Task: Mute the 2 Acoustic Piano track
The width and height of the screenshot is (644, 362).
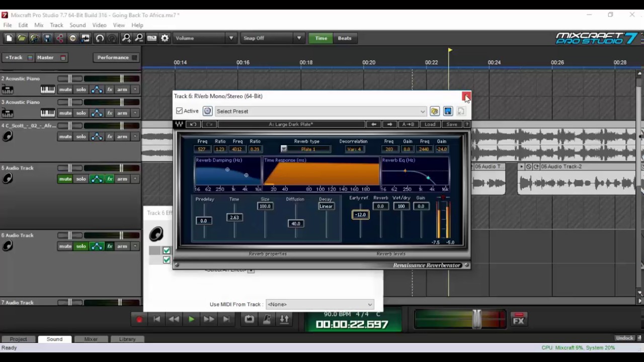Action: pos(65,89)
